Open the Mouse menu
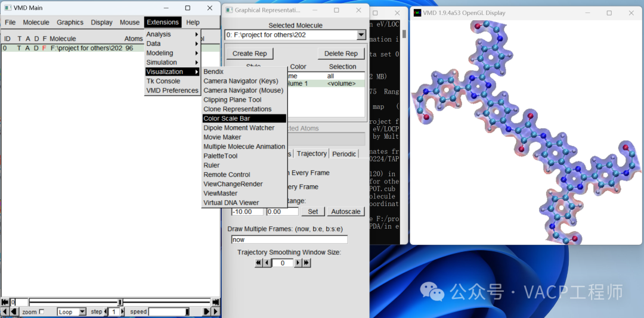Image resolution: width=644 pixels, height=318 pixels. click(130, 22)
